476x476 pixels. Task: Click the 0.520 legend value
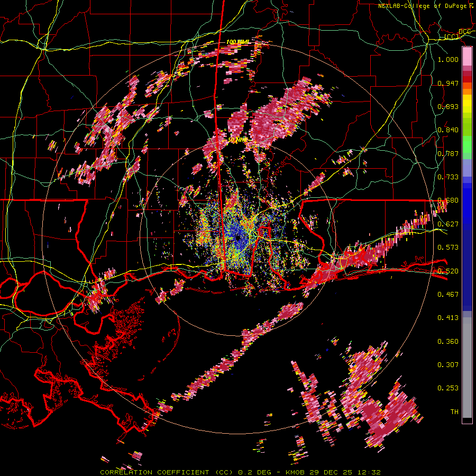click(448, 271)
